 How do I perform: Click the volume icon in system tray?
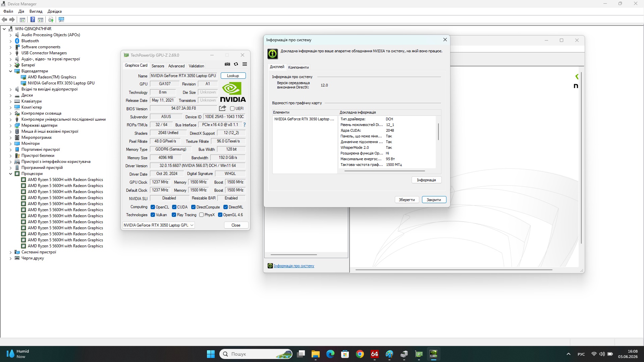coord(602,354)
